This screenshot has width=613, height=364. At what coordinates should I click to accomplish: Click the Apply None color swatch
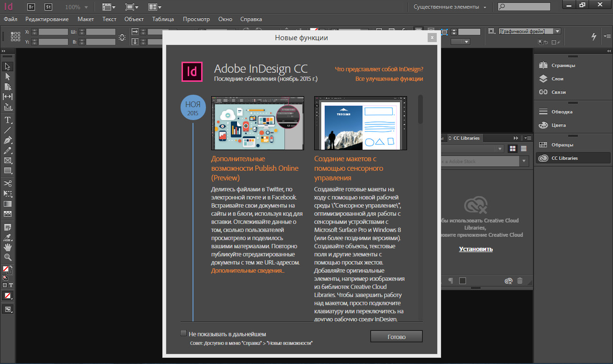click(8, 296)
